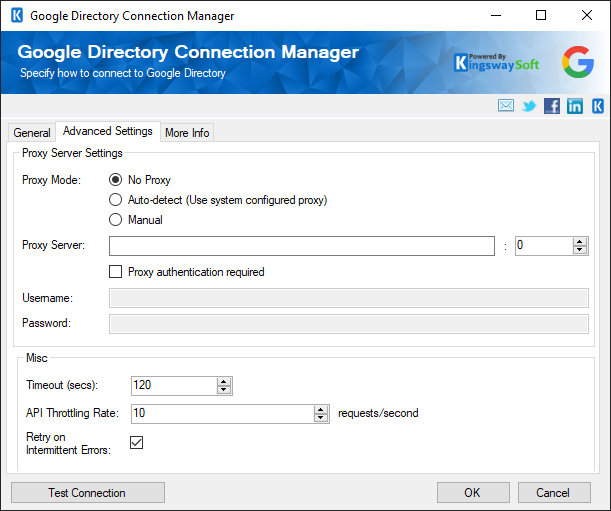Click the Cancel button
This screenshot has height=511, width=611.
tap(554, 493)
